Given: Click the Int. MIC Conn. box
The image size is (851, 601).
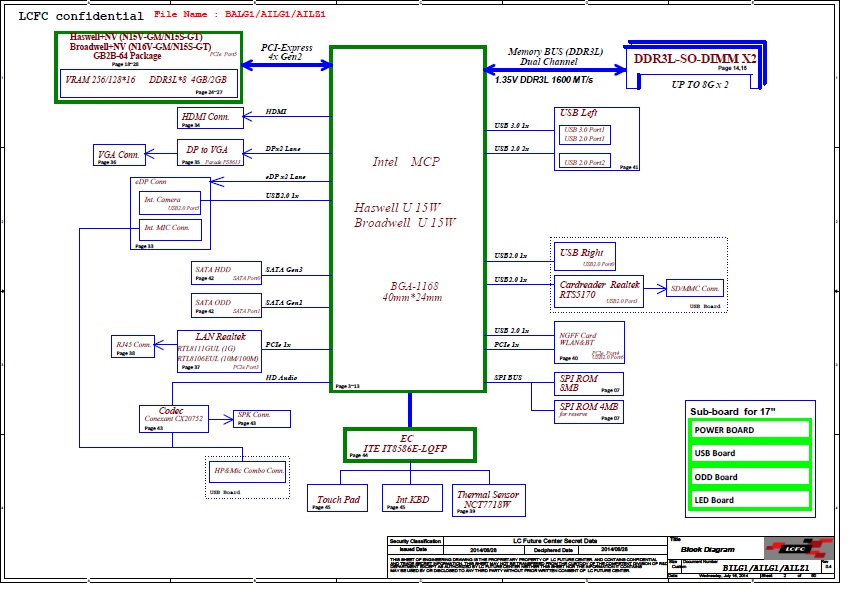Looking at the screenshot, I should point(170,230).
